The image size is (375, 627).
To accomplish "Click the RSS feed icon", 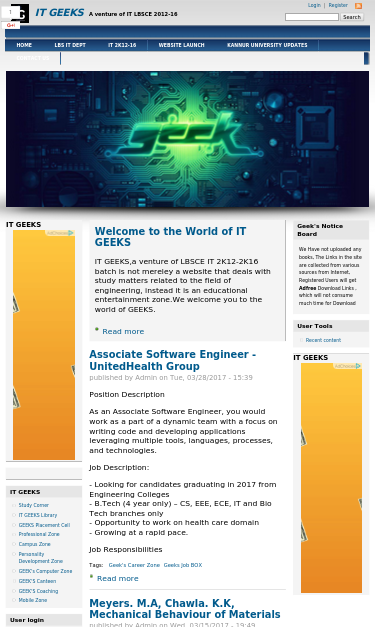I will 358,6.
